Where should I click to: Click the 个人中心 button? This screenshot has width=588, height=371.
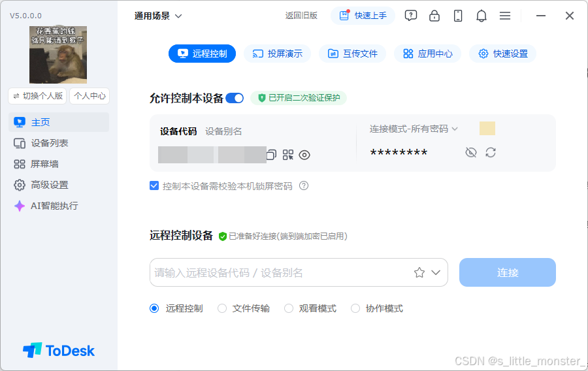tap(90, 96)
